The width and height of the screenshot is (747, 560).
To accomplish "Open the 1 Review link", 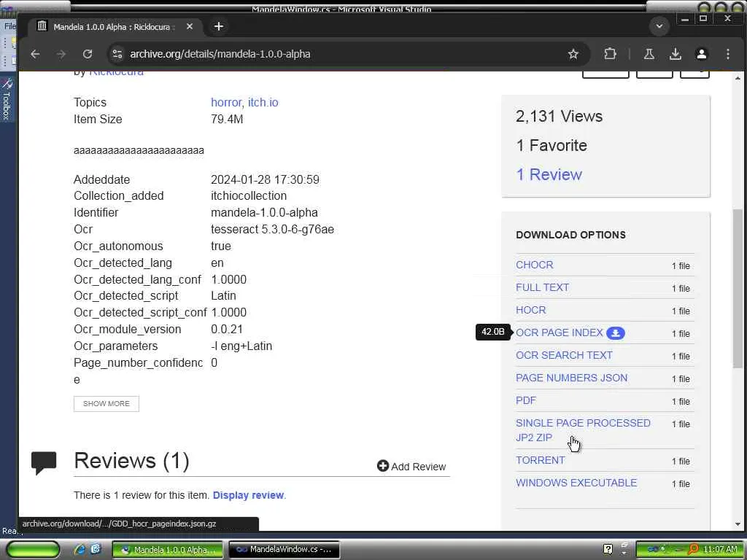I will point(549,174).
